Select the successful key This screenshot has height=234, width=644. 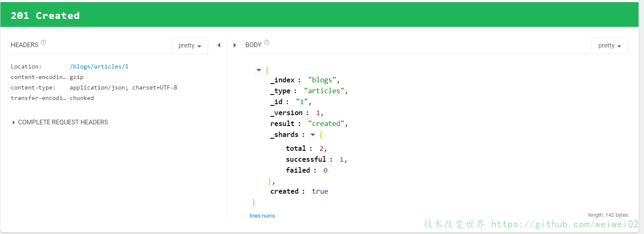(x=306, y=159)
